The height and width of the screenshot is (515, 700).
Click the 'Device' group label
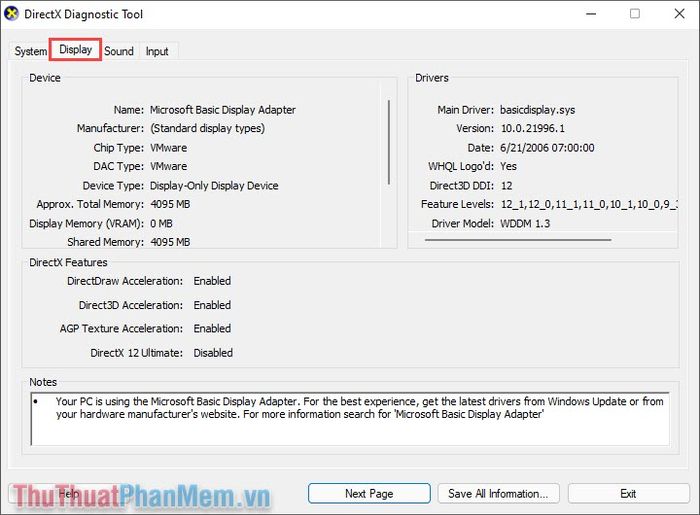(x=45, y=78)
